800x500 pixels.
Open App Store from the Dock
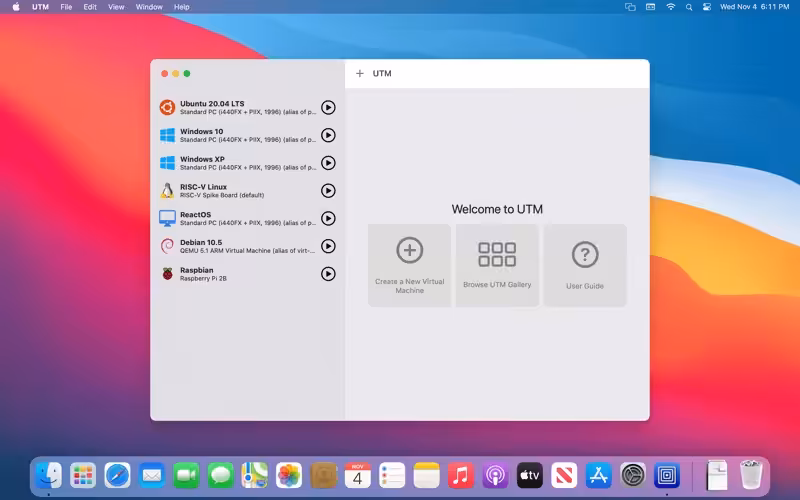598,475
